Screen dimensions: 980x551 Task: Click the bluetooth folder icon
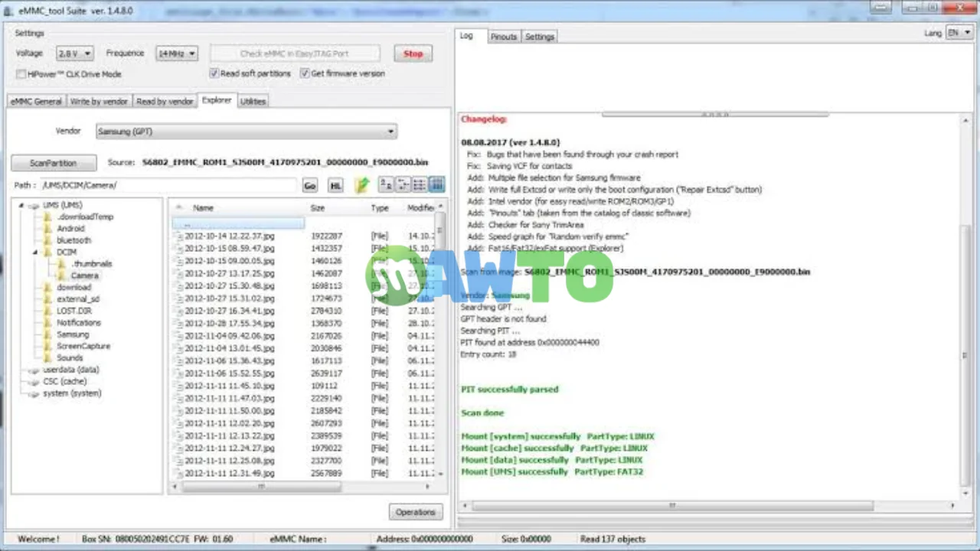click(x=48, y=240)
